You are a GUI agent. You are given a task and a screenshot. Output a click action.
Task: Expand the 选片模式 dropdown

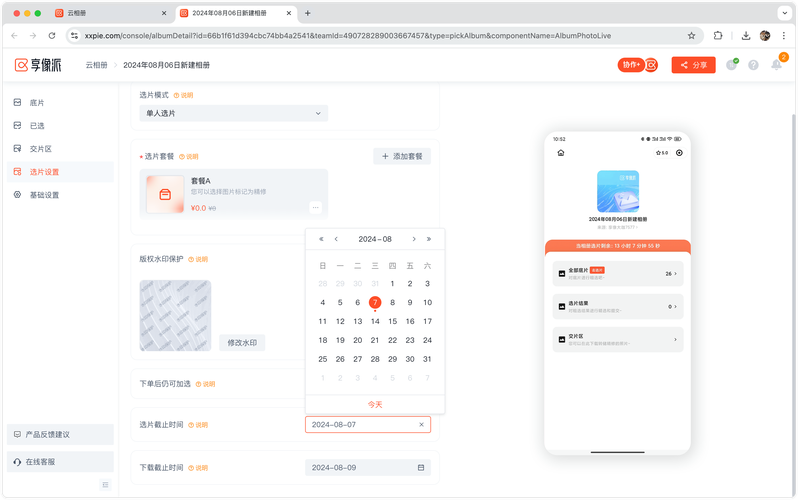click(x=233, y=114)
